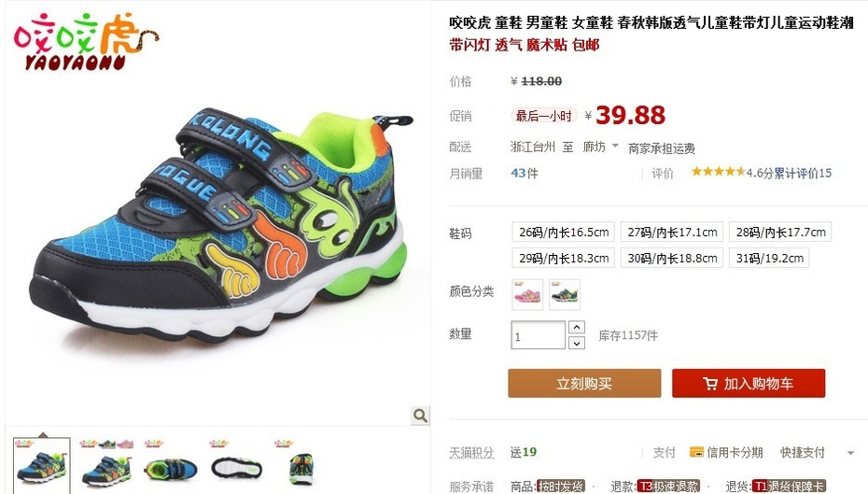Click the YAOYAOHU brand logo
Image resolution: width=868 pixels, height=494 pixels.
click(x=86, y=41)
